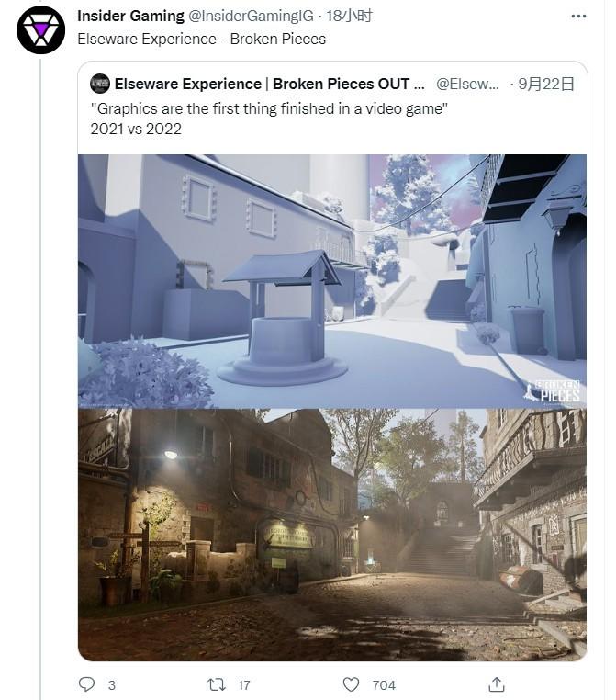
Task: View the textured 2022 street screenshot
Action: point(332,535)
